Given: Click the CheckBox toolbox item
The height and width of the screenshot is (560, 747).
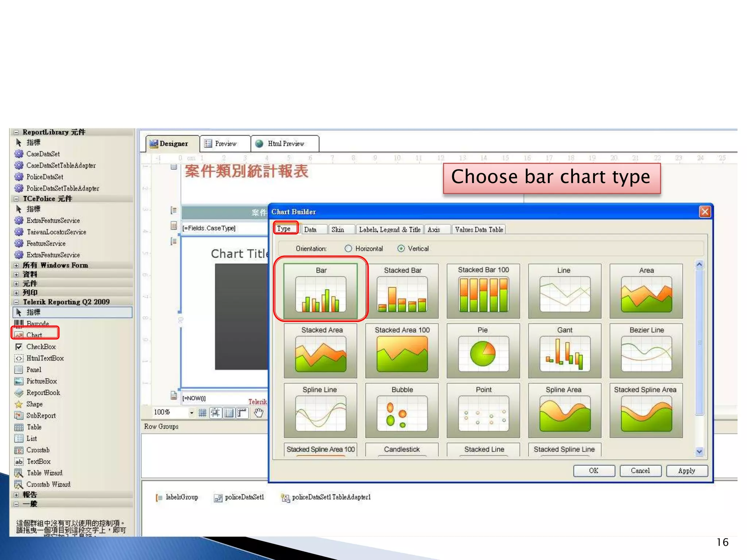Looking at the screenshot, I should [x=41, y=347].
